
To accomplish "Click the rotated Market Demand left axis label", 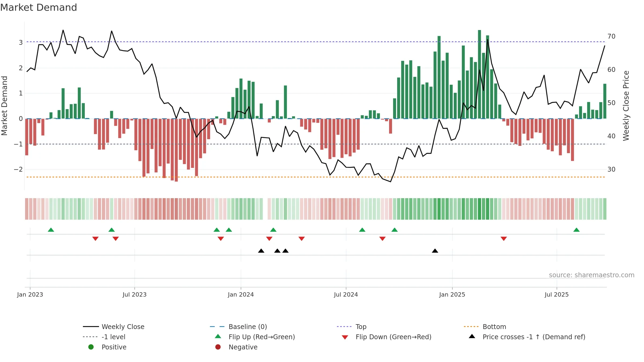I will pyautogui.click(x=5, y=106).
